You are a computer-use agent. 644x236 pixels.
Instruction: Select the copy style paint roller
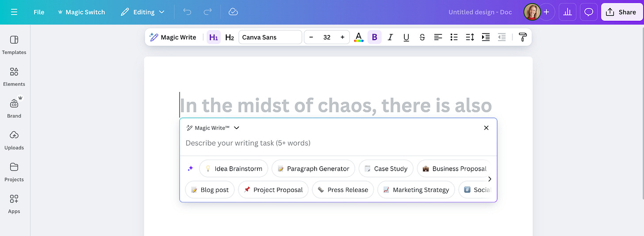pos(523,37)
